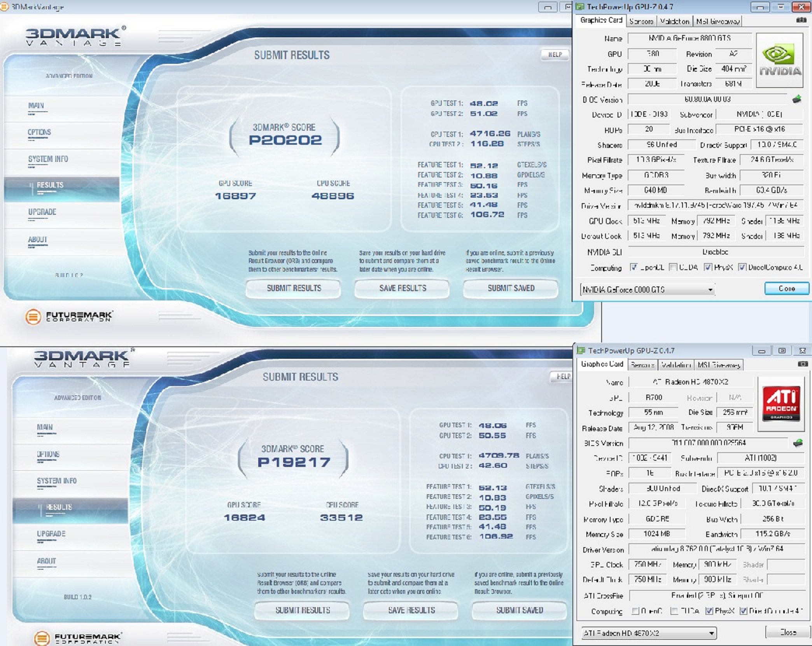The width and height of the screenshot is (812, 646).
Task: Click camera screenshot icon in top GPU-Z window
Action: 801,20
